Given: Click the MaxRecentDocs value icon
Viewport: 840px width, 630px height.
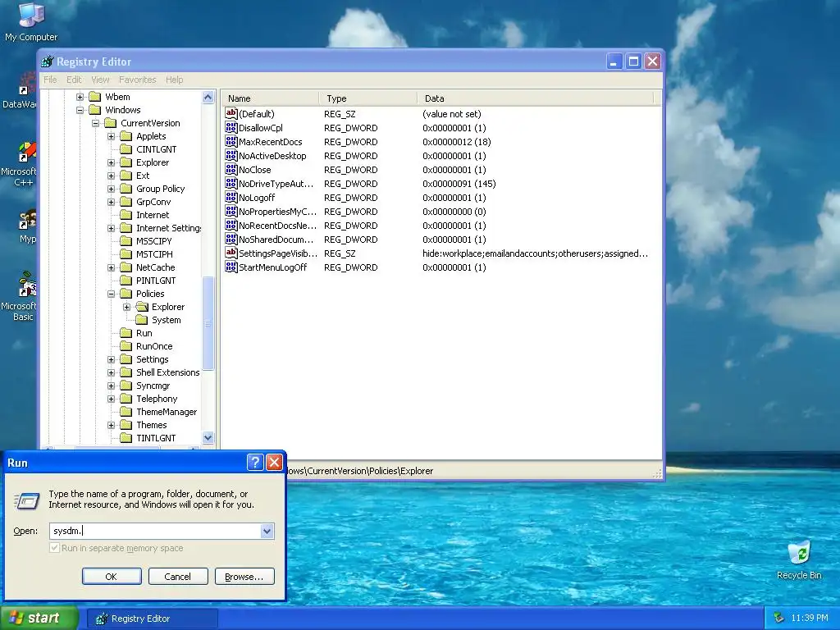Looking at the screenshot, I should pyautogui.click(x=231, y=141).
